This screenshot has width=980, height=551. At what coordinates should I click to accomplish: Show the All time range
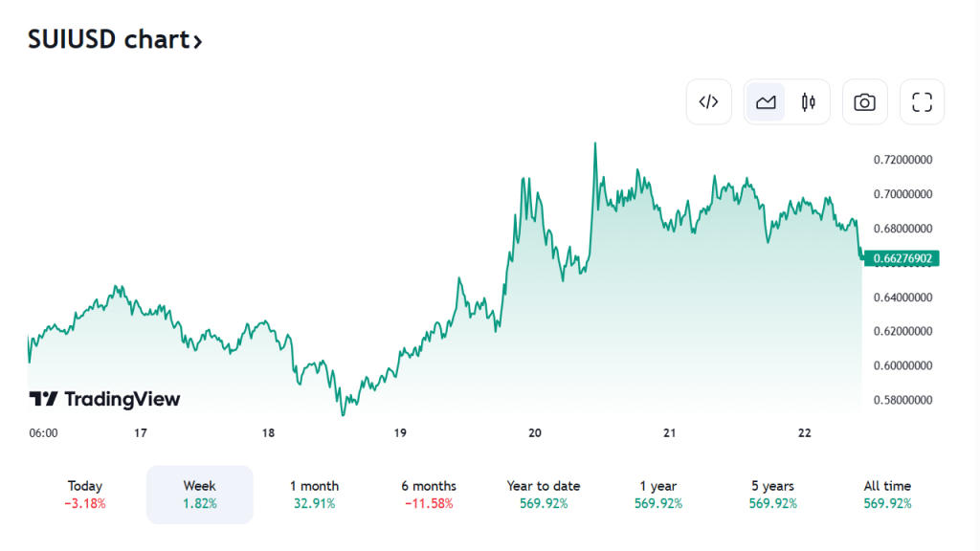(x=887, y=494)
